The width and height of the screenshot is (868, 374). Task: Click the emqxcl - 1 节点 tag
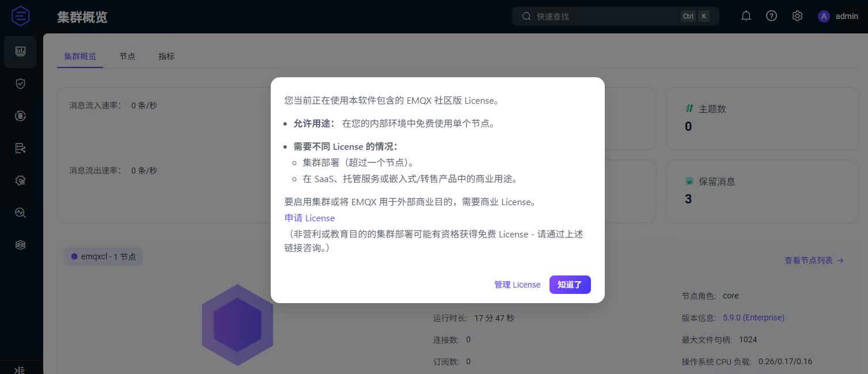tap(104, 256)
